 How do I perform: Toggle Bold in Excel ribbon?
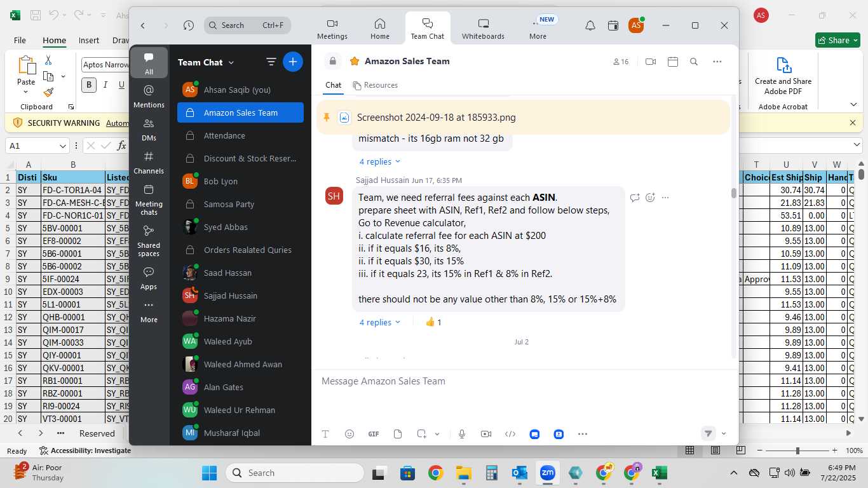(x=88, y=85)
